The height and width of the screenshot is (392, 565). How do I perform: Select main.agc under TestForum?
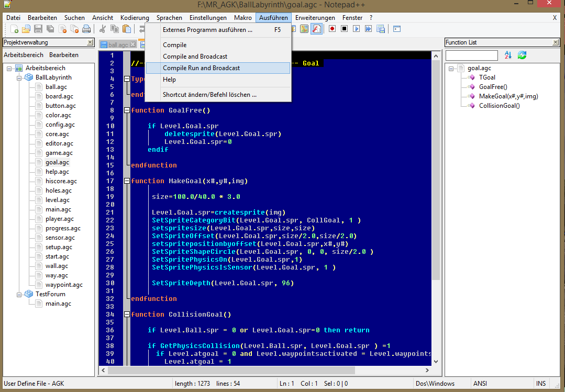pos(58,304)
